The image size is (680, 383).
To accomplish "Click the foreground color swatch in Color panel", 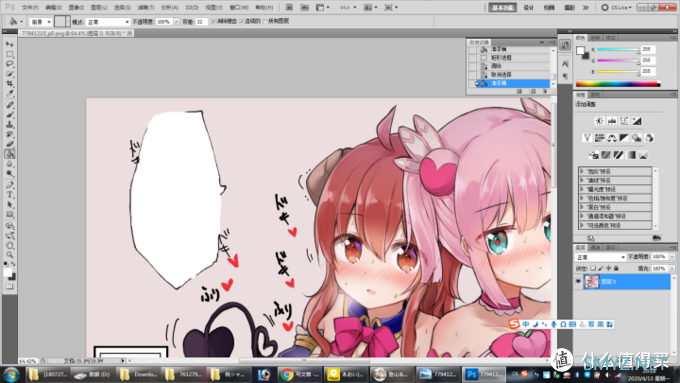I will 580,51.
